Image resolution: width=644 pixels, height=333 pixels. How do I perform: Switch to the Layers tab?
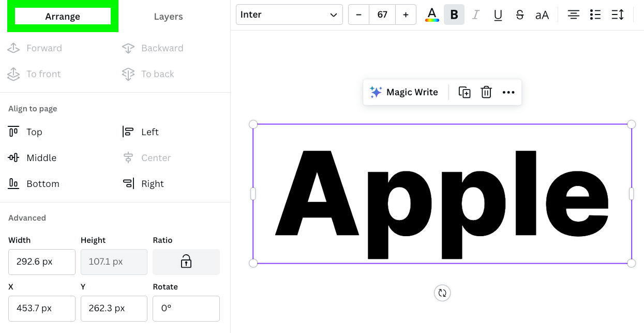[x=168, y=16]
